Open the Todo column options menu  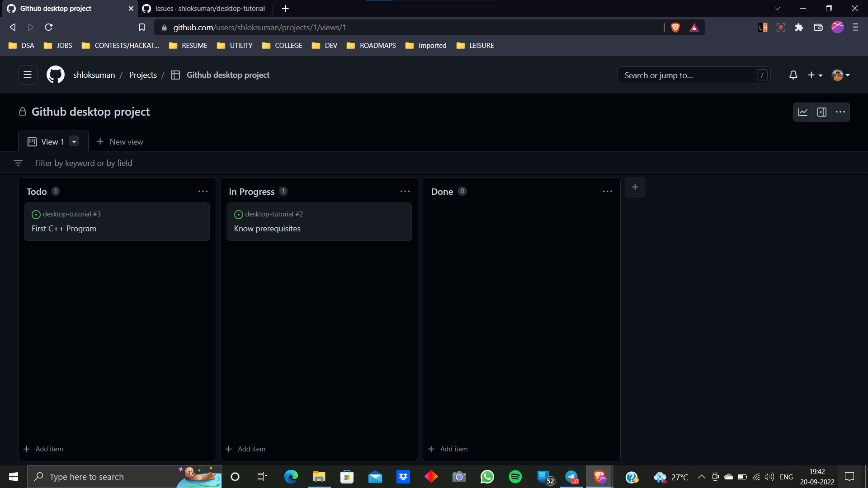pyautogui.click(x=203, y=191)
